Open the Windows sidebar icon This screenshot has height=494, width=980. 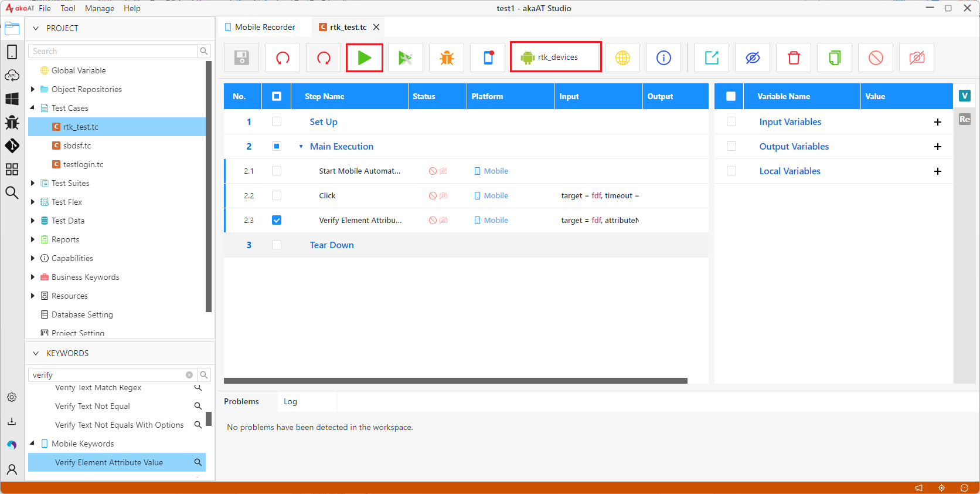click(x=12, y=99)
